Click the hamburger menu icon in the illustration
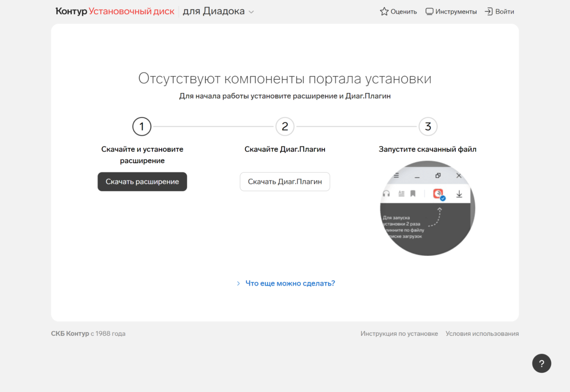The height and width of the screenshot is (392, 570). pos(396,176)
